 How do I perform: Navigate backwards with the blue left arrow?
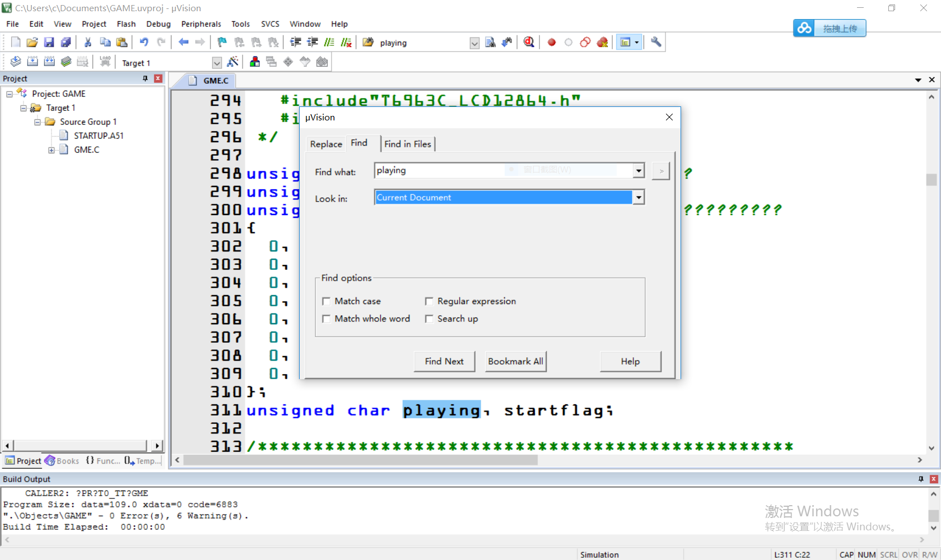(x=183, y=42)
